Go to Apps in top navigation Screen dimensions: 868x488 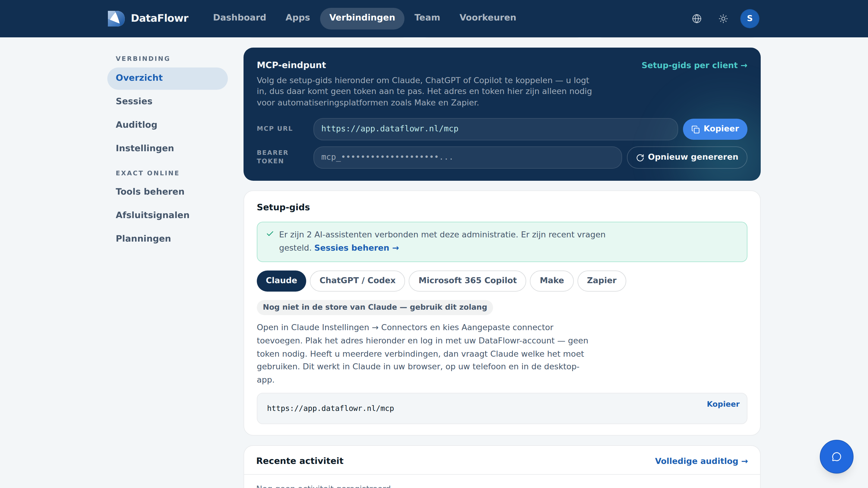(x=297, y=17)
